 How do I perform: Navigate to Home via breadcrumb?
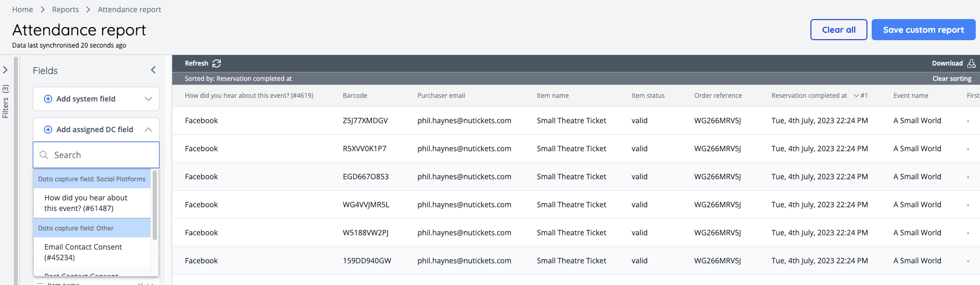tap(23, 10)
